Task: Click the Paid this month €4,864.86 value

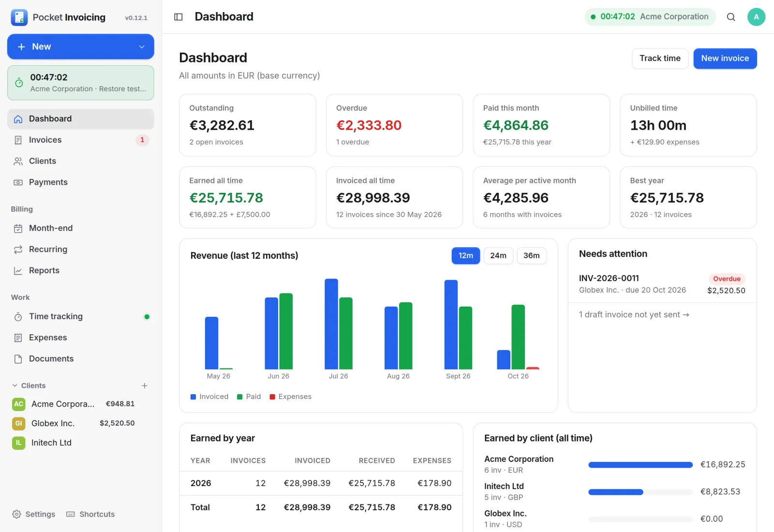Action: tap(516, 125)
